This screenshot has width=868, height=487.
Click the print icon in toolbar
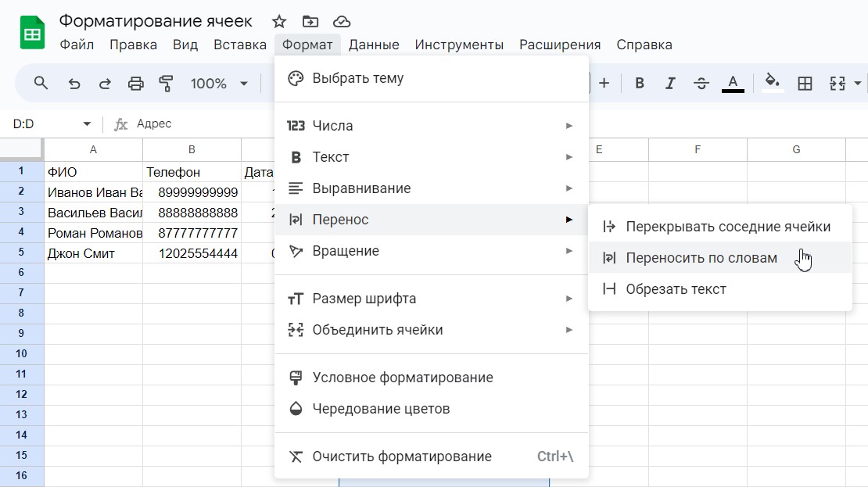pyautogui.click(x=136, y=83)
